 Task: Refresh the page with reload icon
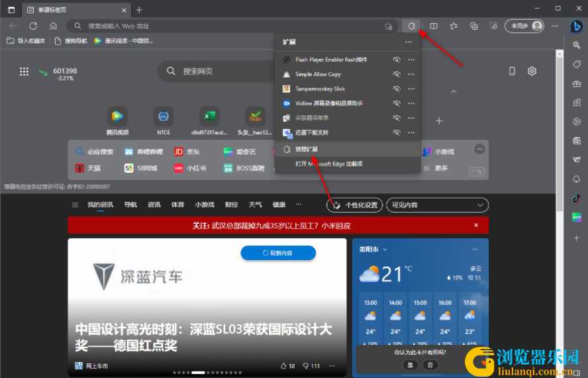pyautogui.click(x=33, y=26)
